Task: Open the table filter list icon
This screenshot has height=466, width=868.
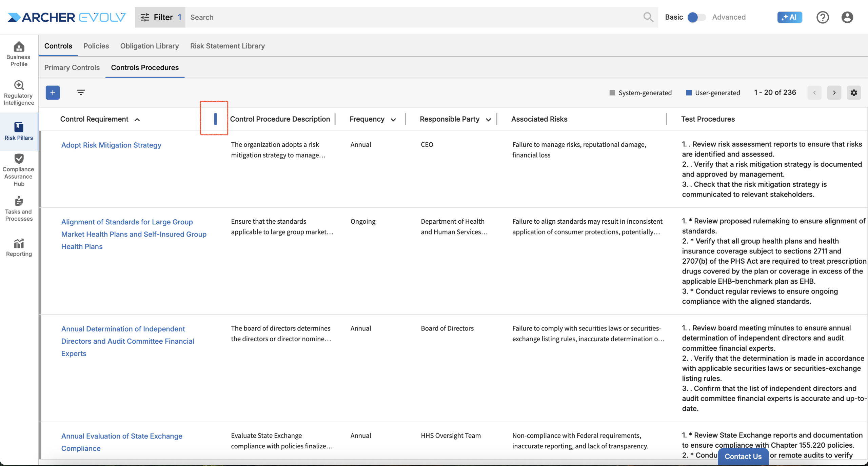Action: (x=81, y=92)
